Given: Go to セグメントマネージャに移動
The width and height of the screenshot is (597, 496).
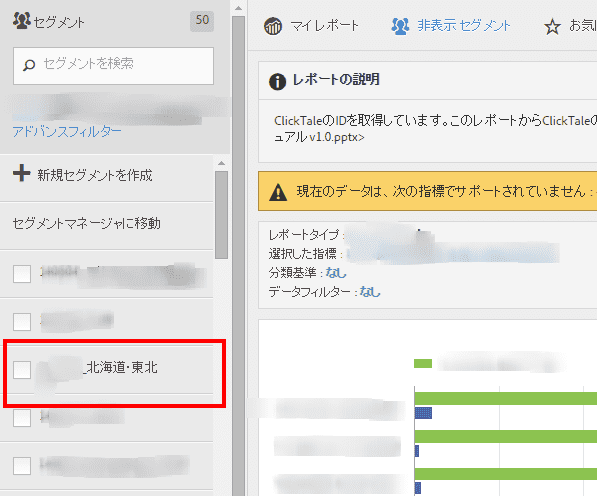Looking at the screenshot, I should point(86,223).
